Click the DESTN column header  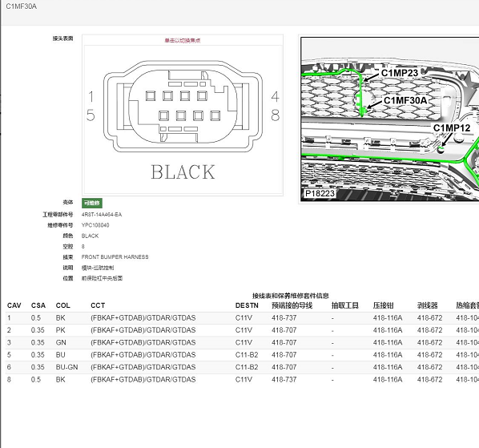[247, 305]
